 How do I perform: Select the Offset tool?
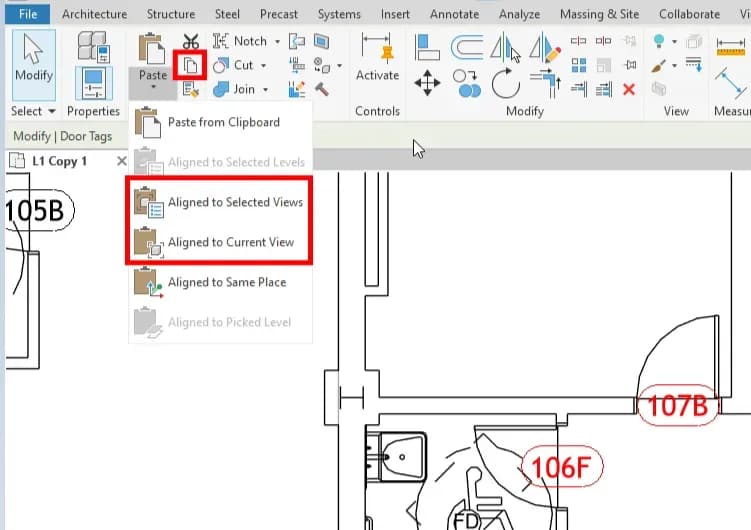coord(467,47)
